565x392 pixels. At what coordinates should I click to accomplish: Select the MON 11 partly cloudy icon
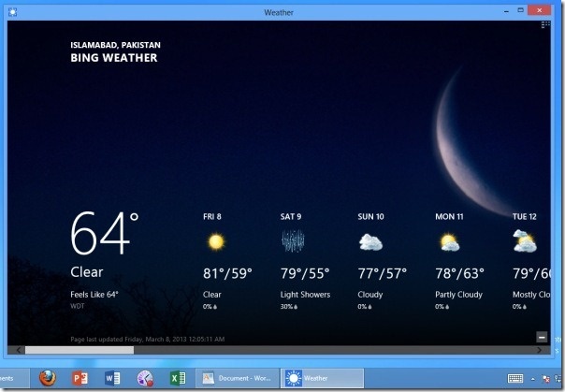click(x=449, y=242)
